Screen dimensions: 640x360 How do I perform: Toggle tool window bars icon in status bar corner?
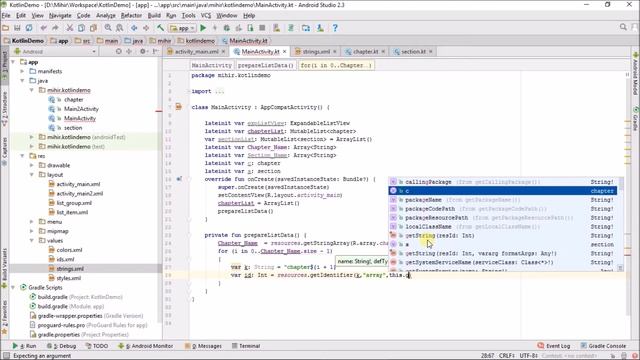click(x=6, y=356)
